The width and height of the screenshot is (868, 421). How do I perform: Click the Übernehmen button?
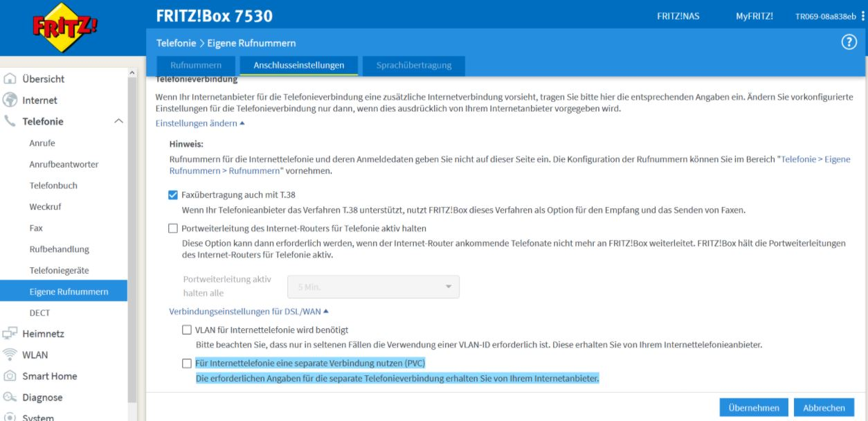[754, 408]
